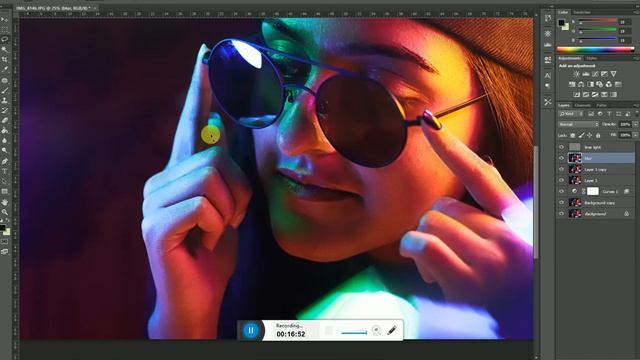640x360 pixels.
Task: Open the Character panel icon in dock
Action: coord(548,75)
